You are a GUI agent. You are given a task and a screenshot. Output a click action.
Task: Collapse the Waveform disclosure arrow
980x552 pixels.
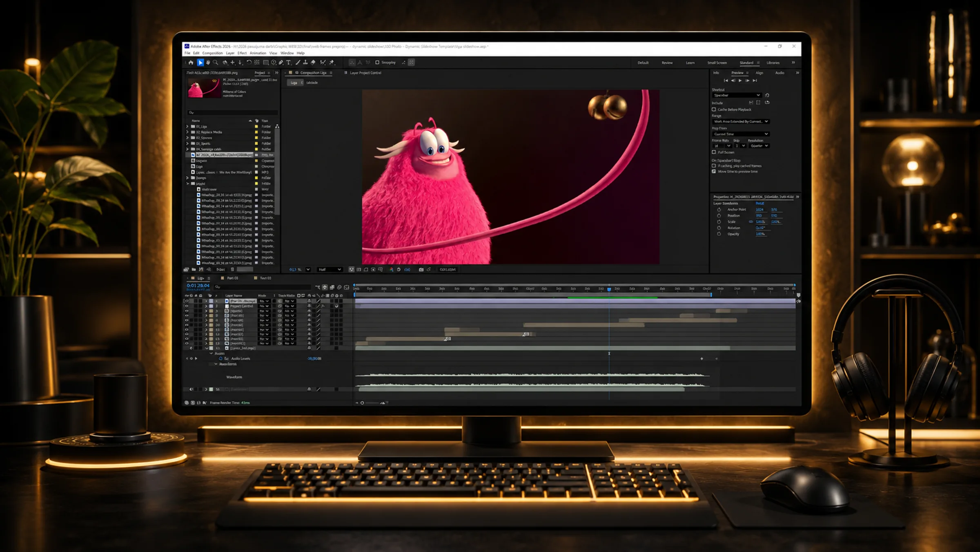(216, 364)
